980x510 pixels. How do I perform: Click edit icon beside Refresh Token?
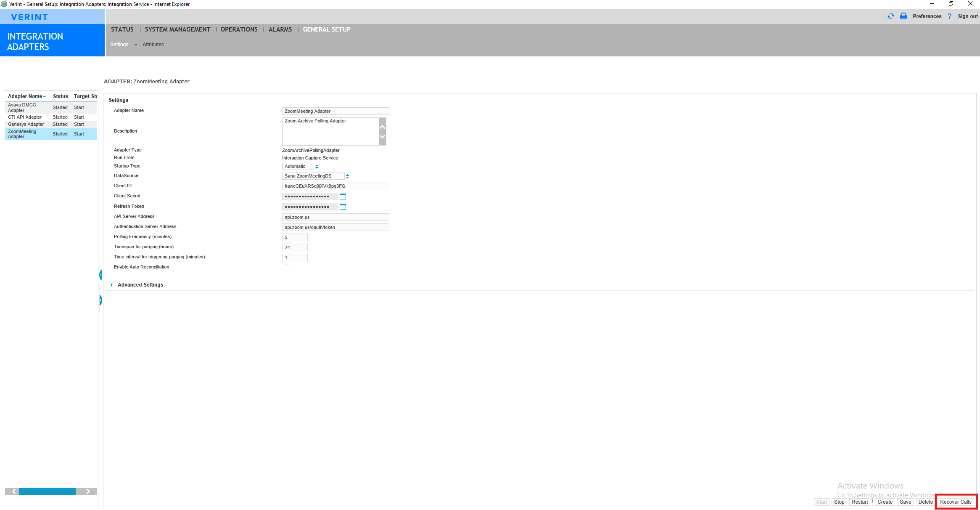coord(343,207)
